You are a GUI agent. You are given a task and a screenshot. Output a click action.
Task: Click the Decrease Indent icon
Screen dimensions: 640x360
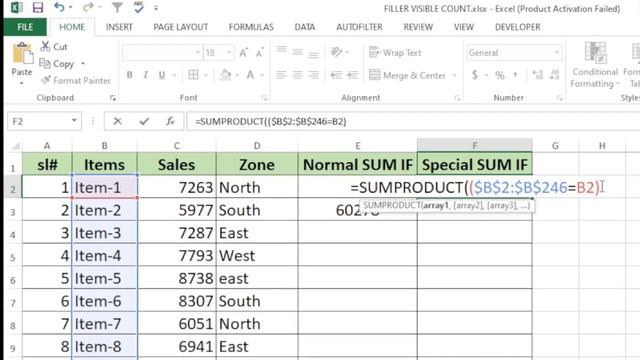pos(336,75)
